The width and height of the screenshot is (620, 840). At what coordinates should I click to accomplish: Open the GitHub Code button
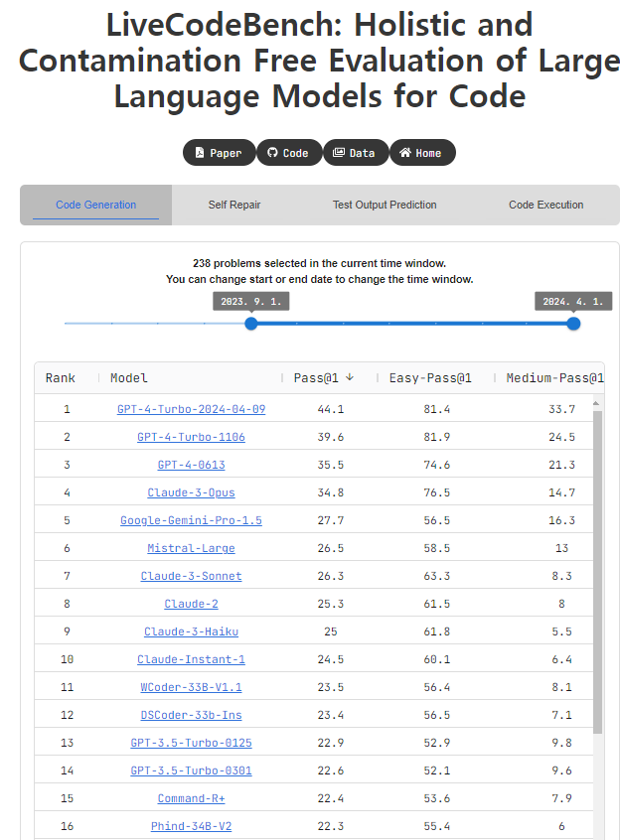point(289,153)
